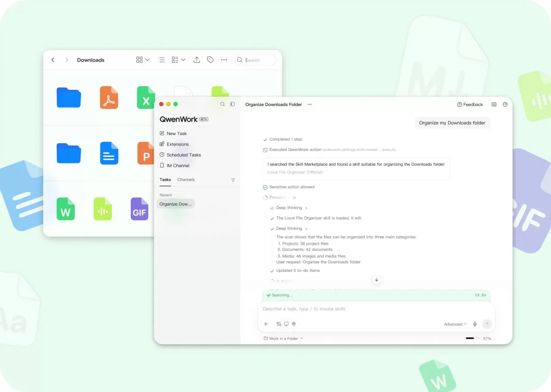Switch to the Channels tab
The image size is (551, 392).
pyautogui.click(x=186, y=179)
